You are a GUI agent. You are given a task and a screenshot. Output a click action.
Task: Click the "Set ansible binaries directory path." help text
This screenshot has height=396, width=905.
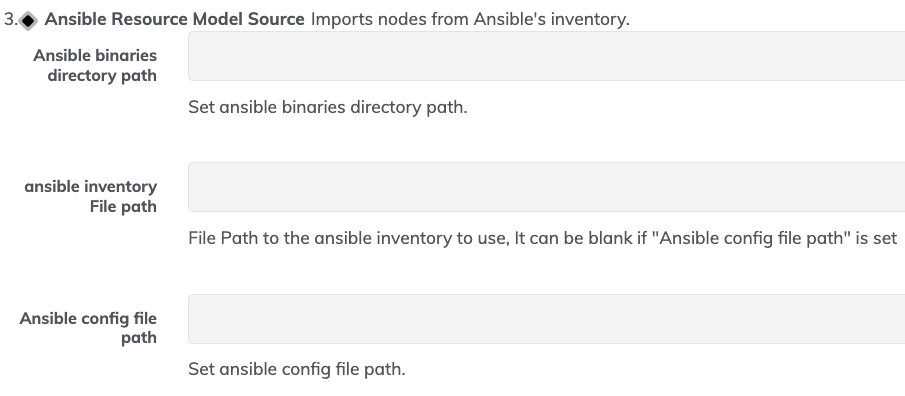pyautogui.click(x=328, y=107)
